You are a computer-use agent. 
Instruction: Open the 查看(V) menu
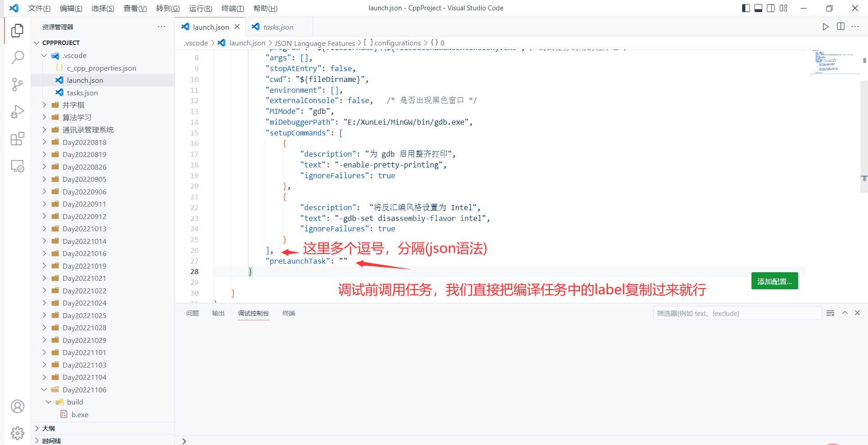click(135, 8)
